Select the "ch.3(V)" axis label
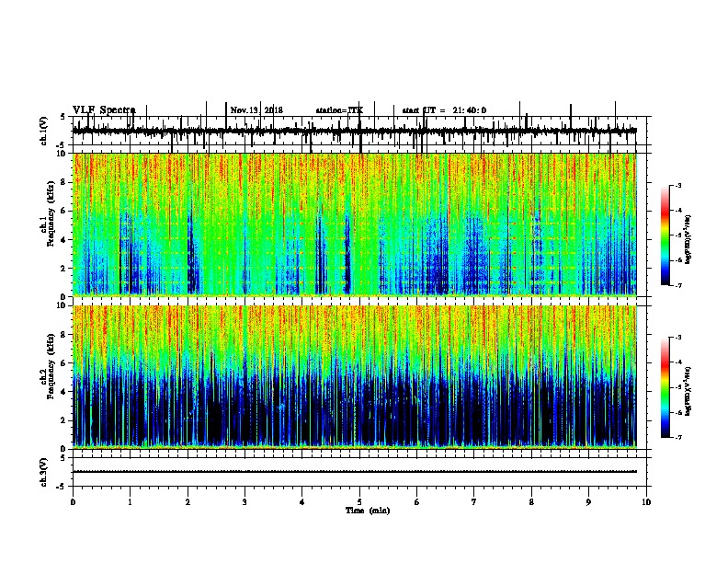Image resolution: width=728 pixels, height=563 pixels. pyautogui.click(x=43, y=472)
